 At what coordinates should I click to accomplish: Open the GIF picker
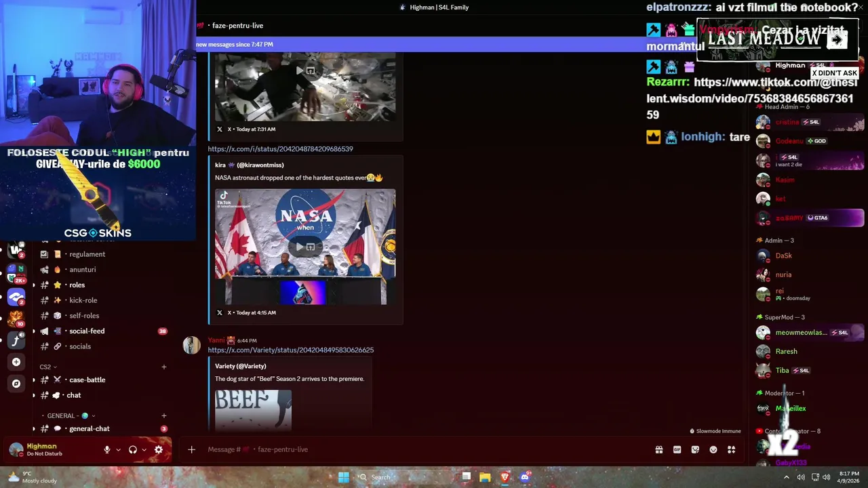(x=677, y=449)
